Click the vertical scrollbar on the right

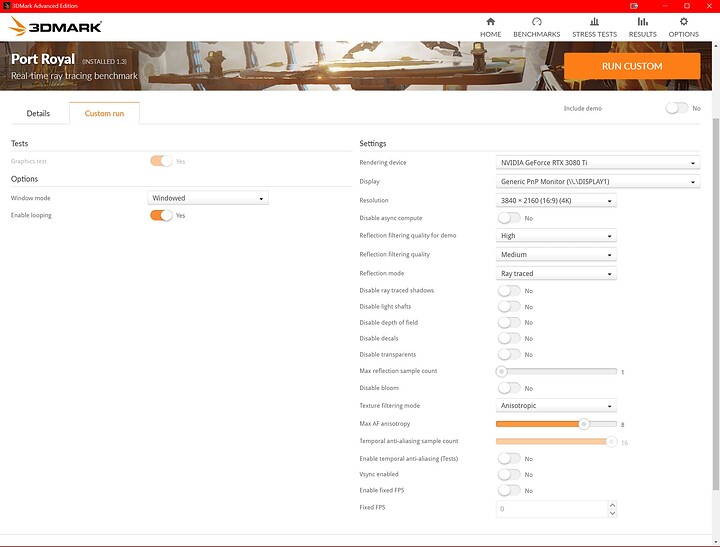point(716,304)
